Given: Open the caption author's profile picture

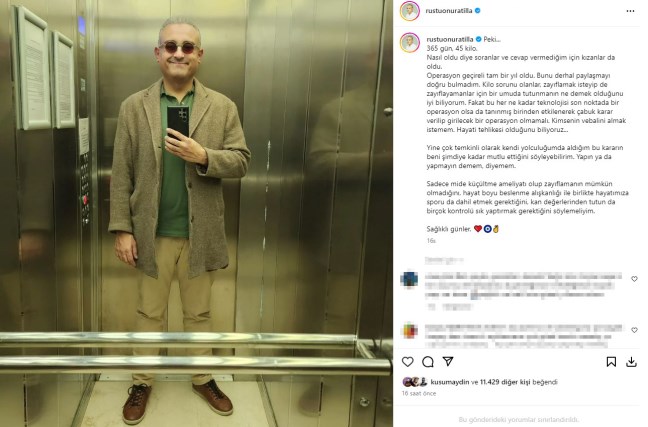Looking at the screenshot, I should [410, 43].
